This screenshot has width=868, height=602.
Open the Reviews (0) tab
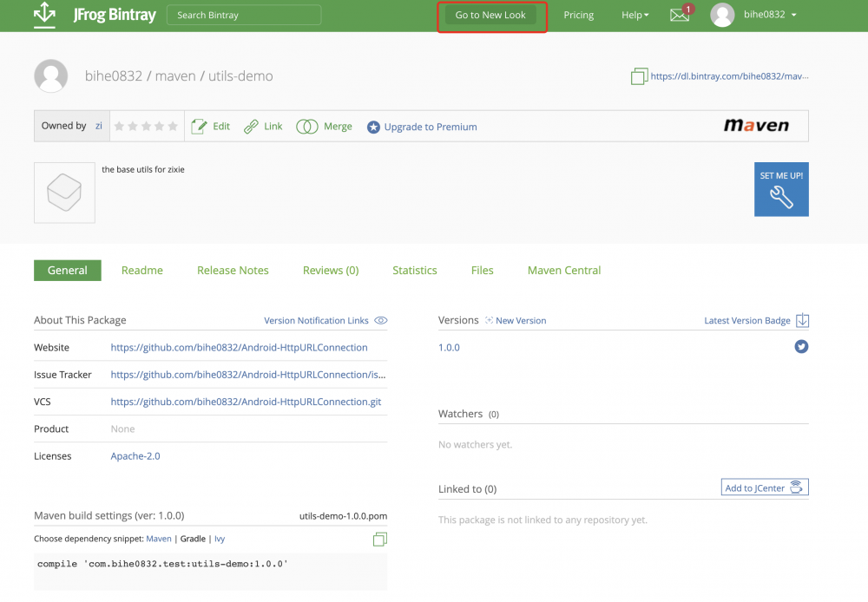[331, 270]
